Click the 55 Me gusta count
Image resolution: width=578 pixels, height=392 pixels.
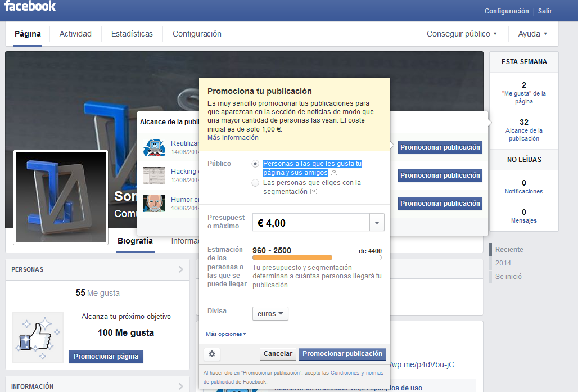tap(97, 293)
